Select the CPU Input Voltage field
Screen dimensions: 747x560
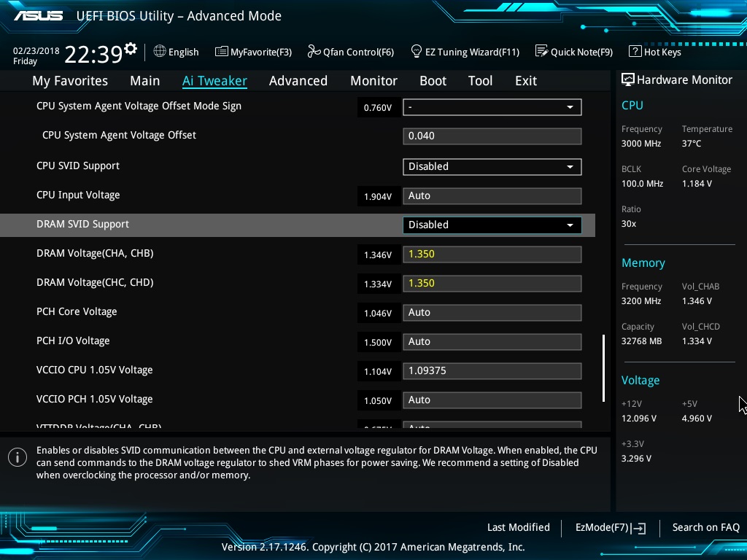tap(492, 195)
